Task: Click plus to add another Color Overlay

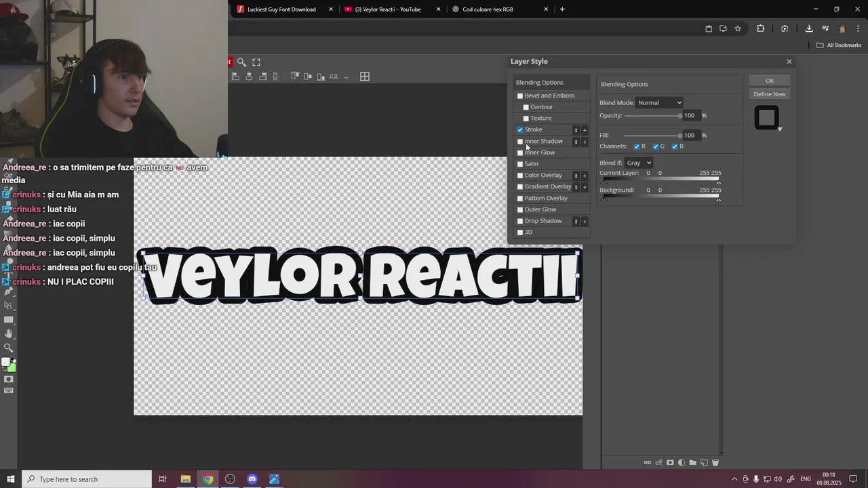Action: [585, 176]
